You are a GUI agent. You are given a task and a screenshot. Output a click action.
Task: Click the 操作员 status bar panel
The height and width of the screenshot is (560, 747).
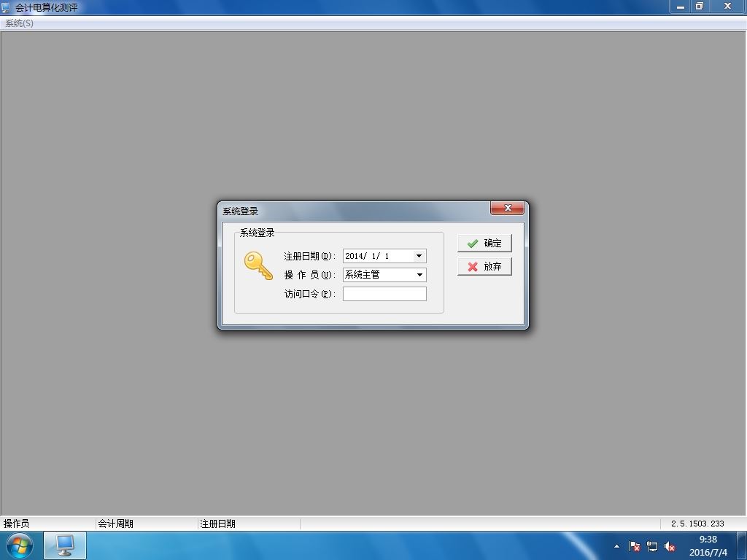pos(47,524)
